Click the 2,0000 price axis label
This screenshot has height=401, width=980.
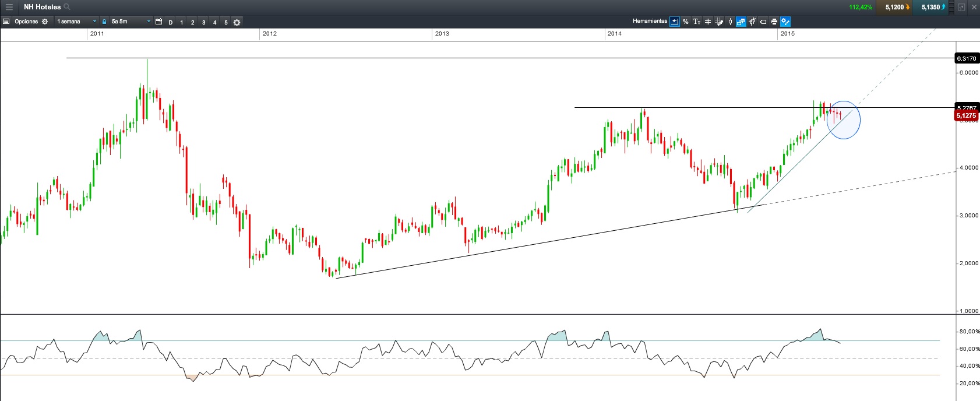969,263
